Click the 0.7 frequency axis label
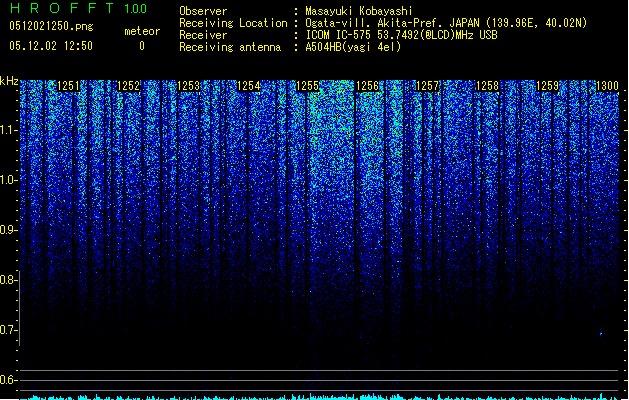The image size is (629, 400). click(9, 330)
